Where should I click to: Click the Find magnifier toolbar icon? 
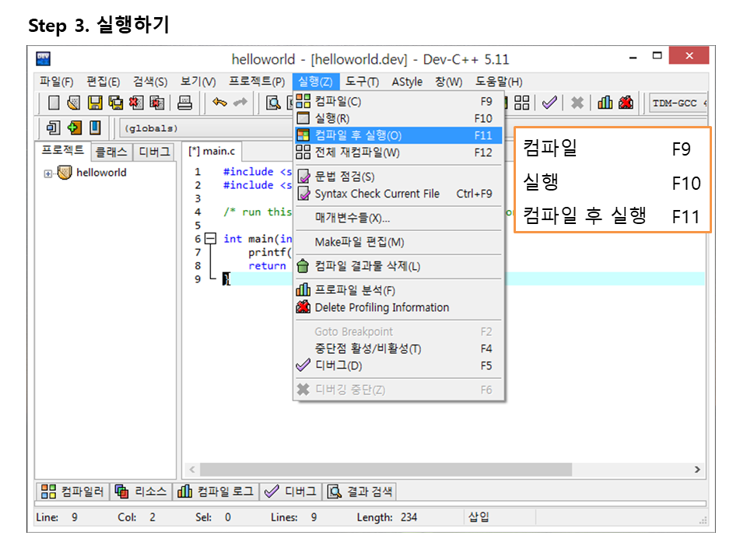[x=273, y=103]
